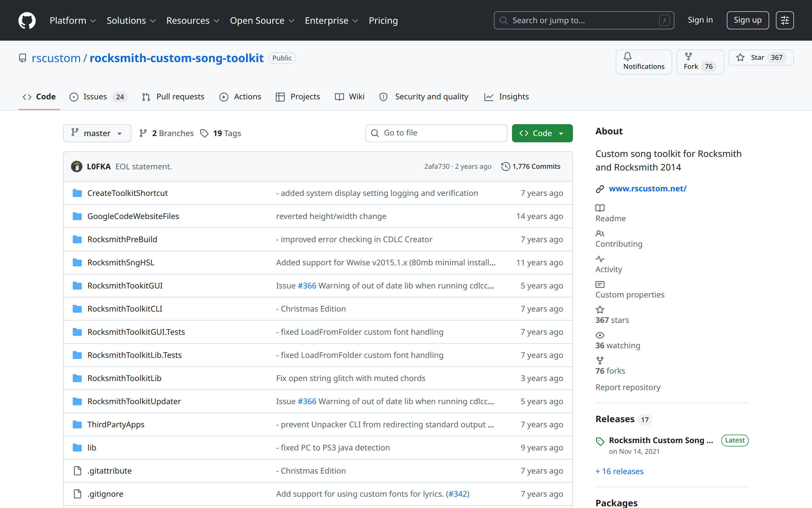This screenshot has height=508, width=812.
Task: Click the Star icon
Action: 740,58
